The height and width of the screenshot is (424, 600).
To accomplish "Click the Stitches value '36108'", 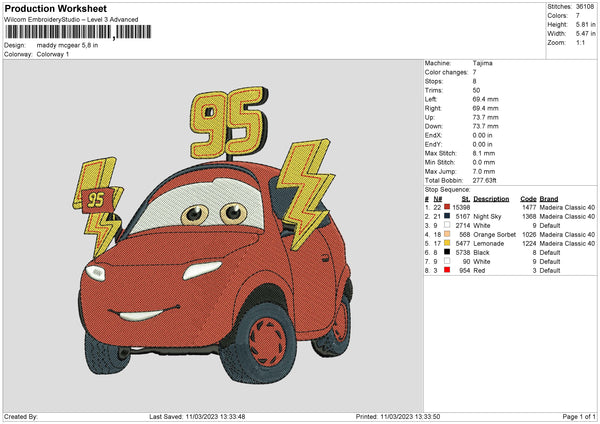I will coord(585,7).
